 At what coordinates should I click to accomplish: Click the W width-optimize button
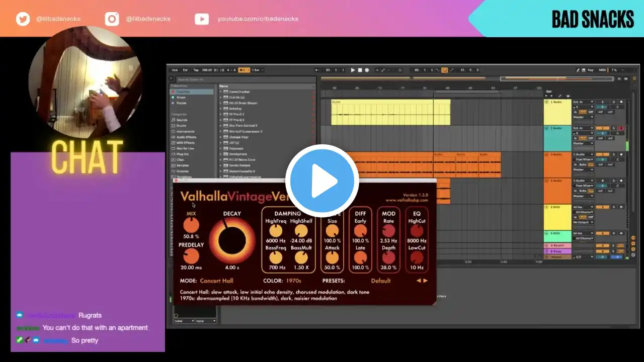click(625, 78)
